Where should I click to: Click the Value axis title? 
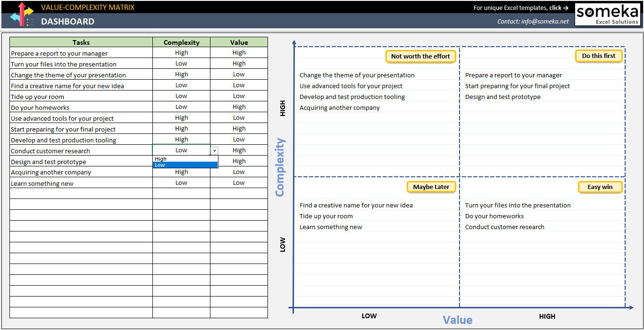pyautogui.click(x=458, y=320)
